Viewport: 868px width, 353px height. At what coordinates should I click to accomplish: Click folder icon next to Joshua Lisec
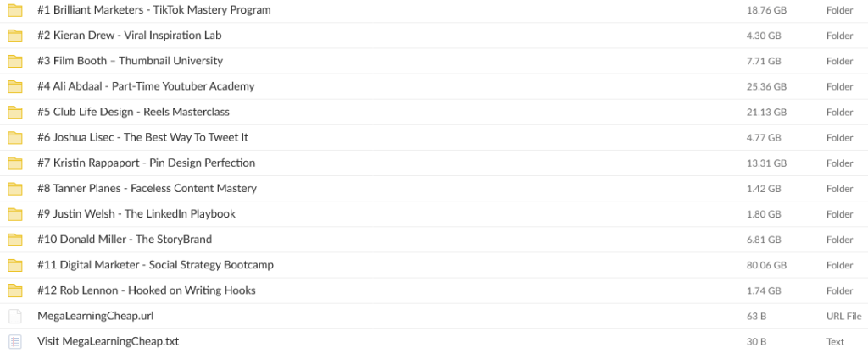point(15,137)
